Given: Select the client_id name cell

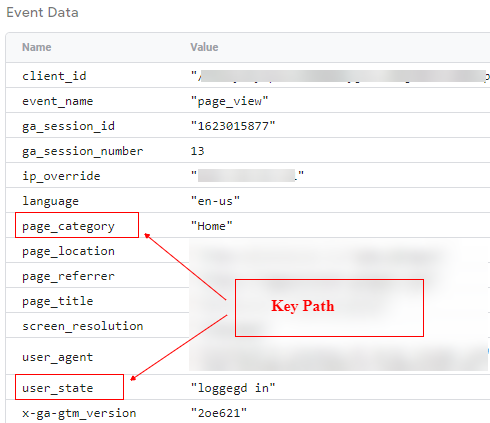Looking at the screenshot, I should [x=54, y=76].
